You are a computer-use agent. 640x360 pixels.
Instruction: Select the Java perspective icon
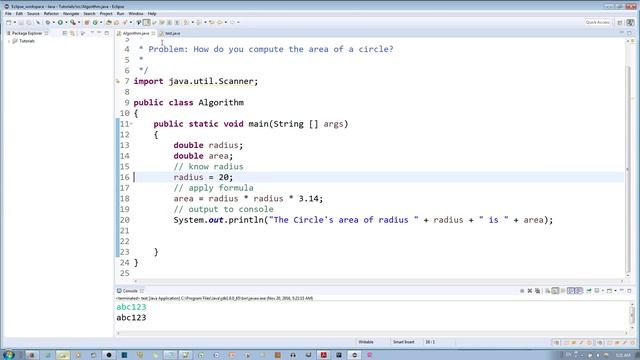(x=631, y=22)
